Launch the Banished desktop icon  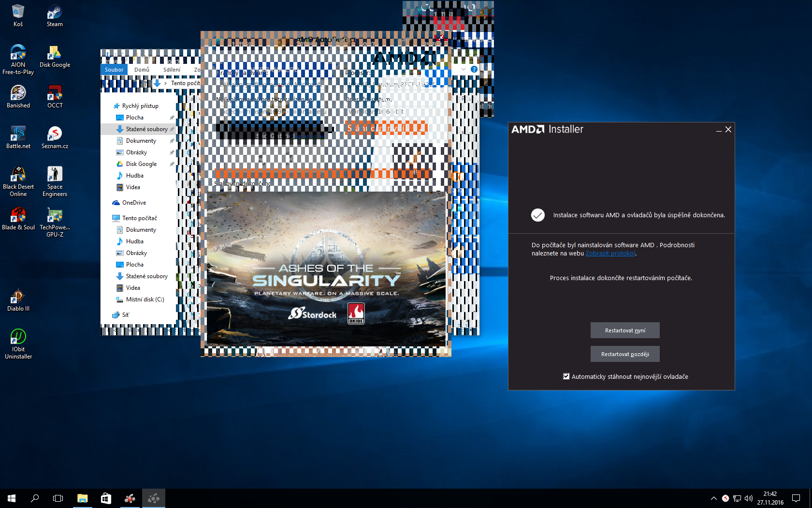click(18, 97)
